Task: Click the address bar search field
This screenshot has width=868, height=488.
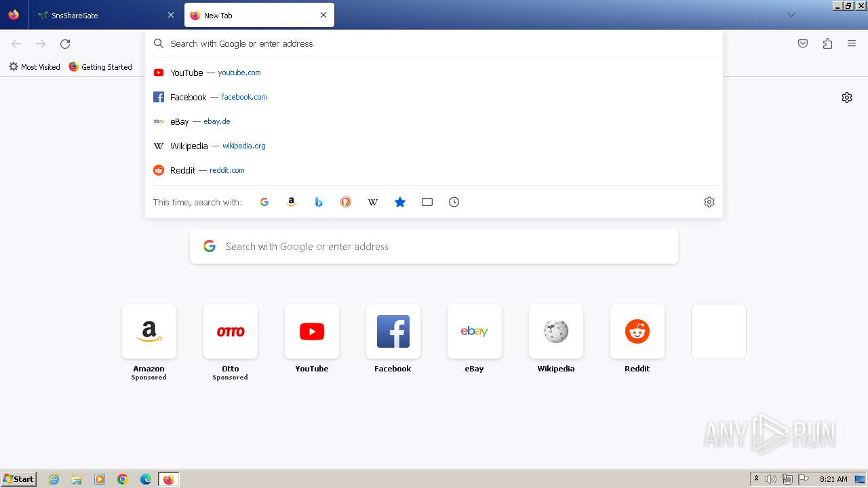Action: coord(434,43)
